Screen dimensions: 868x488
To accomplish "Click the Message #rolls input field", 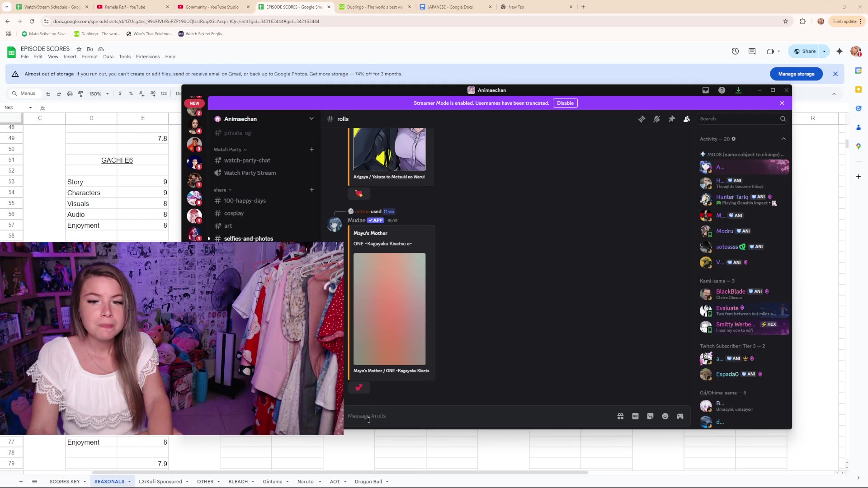I will click(452, 416).
